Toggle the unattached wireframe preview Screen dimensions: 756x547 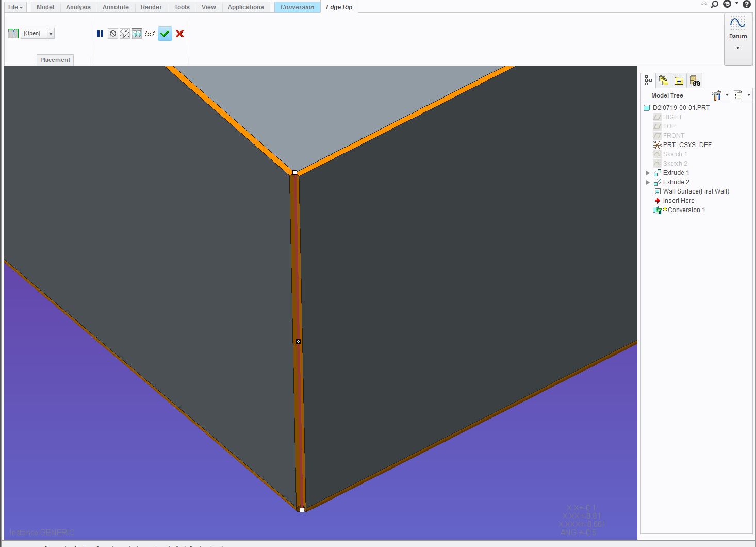point(125,34)
